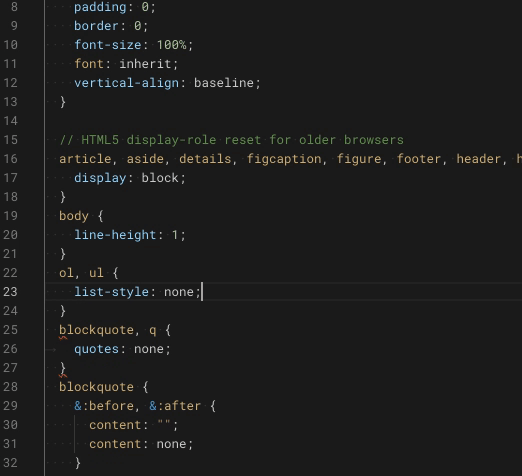This screenshot has width=522, height=476.
Task: Click line number 23 in the gutter
Action: click(10, 292)
